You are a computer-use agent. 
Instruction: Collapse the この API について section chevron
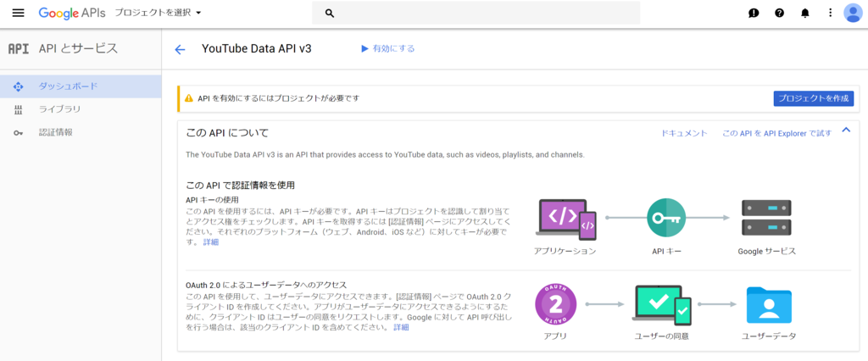(x=845, y=131)
